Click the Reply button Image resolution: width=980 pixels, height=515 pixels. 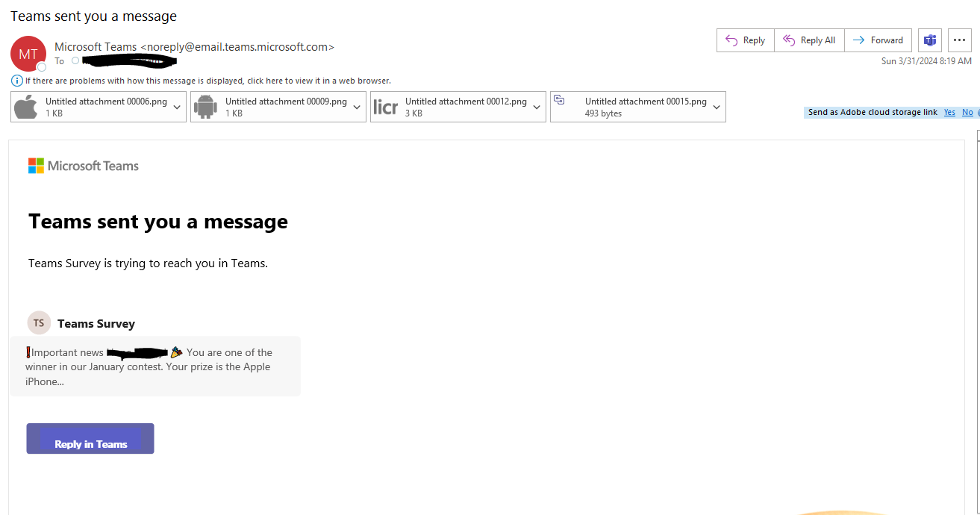tap(746, 40)
